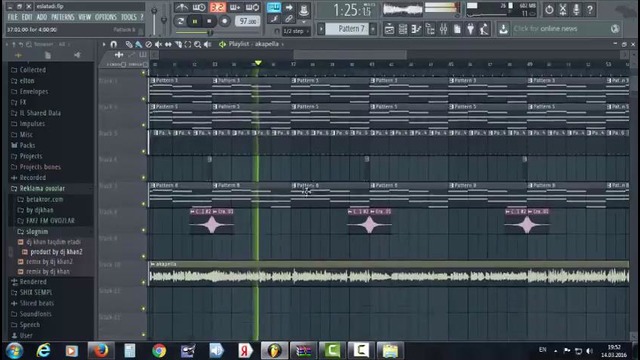Click the audio editor scissors icon
The width and height of the screenshot is (640, 360).
[x=563, y=10]
